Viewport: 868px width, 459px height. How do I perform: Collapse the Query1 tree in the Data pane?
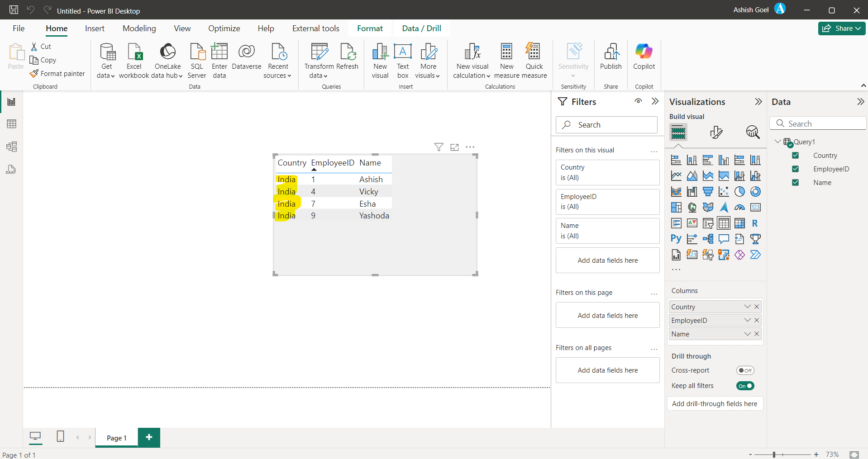tap(778, 142)
